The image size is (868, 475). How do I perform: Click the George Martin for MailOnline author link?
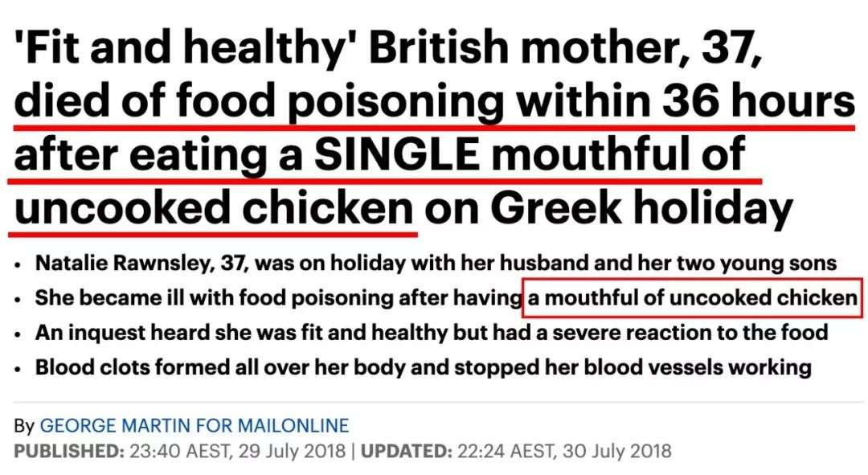point(194,425)
